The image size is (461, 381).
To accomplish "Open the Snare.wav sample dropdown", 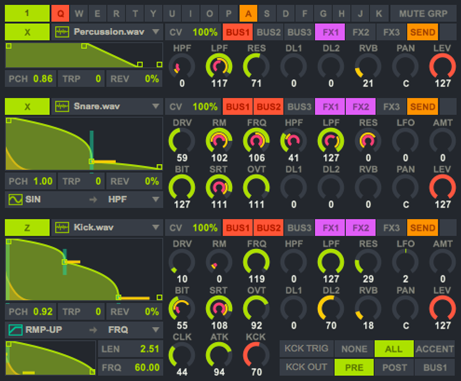I will [155, 106].
